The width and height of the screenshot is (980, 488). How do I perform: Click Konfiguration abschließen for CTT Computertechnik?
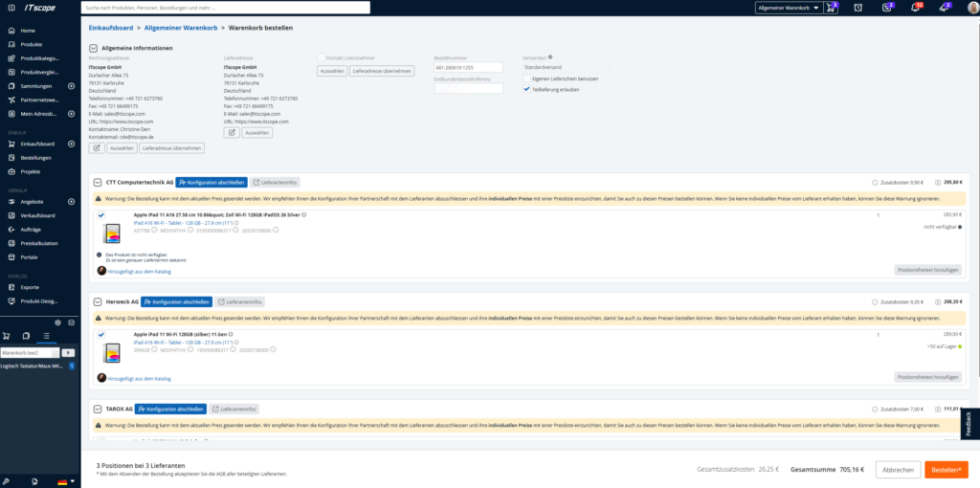(x=212, y=183)
